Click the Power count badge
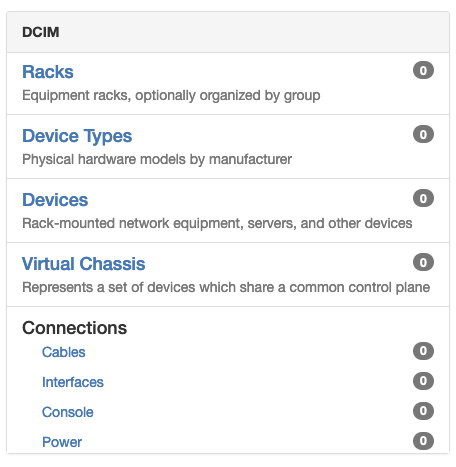456x467 pixels. click(423, 441)
